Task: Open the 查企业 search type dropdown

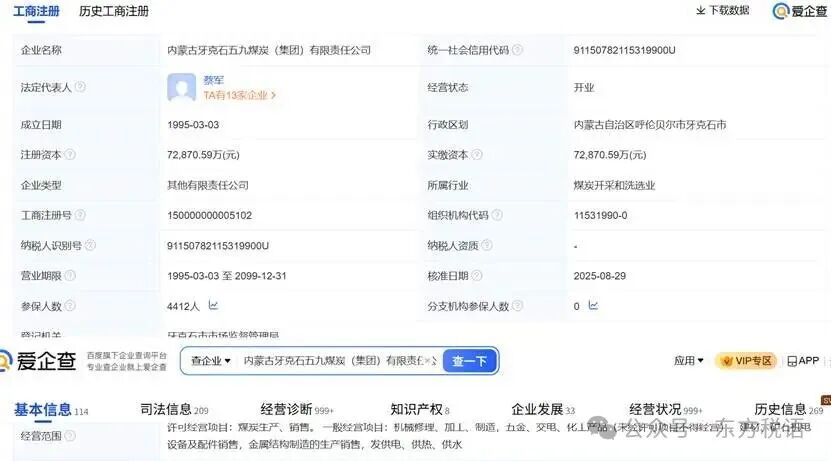Action: coord(211,361)
